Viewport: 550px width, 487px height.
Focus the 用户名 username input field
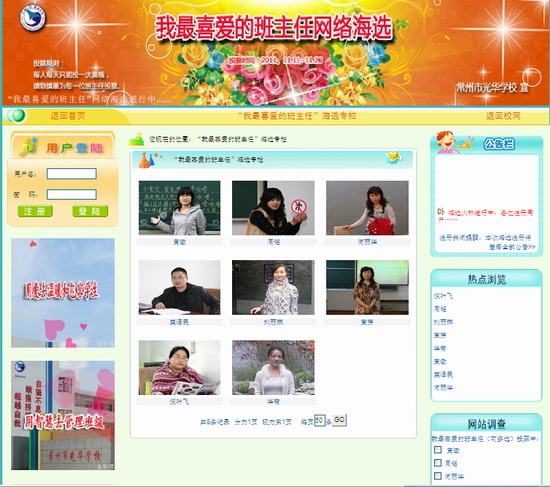click(72, 173)
